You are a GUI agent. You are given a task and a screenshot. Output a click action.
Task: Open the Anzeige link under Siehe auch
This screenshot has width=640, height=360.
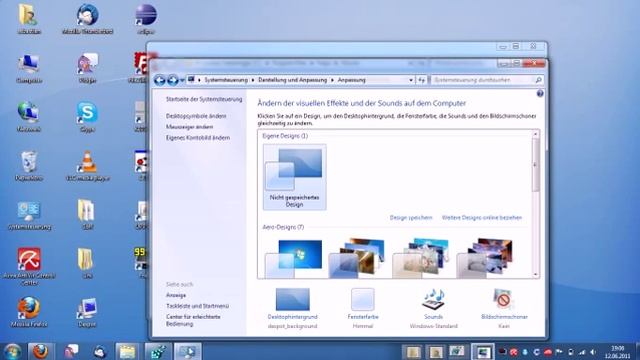[x=176, y=295]
